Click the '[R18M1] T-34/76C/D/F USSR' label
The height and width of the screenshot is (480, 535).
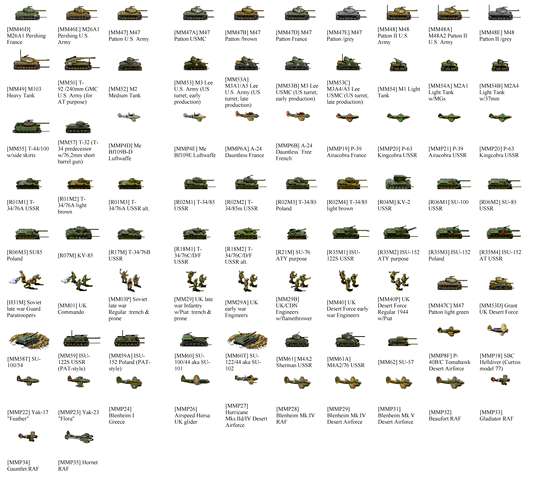pyautogui.click(x=188, y=255)
